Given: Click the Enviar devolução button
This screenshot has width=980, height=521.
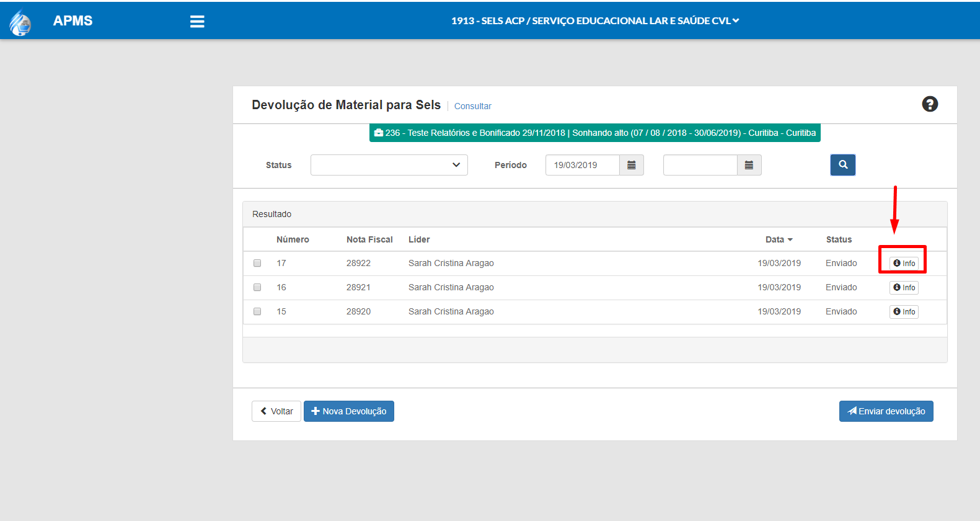Looking at the screenshot, I should point(886,411).
